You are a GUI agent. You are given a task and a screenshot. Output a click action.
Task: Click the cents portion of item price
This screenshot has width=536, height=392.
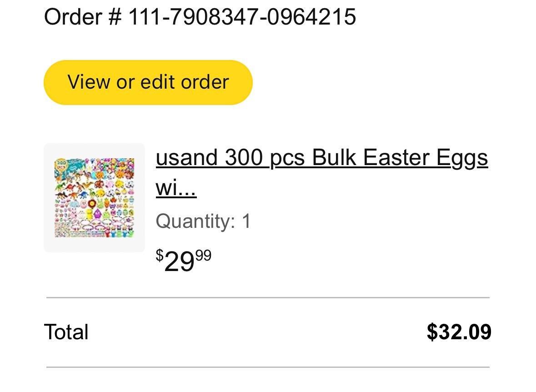204,256
